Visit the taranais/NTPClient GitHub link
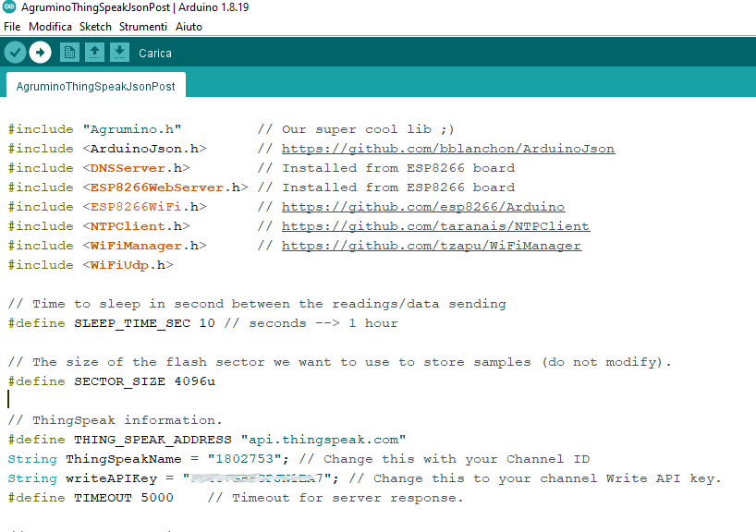Screen dimensions: 756x532 click(x=435, y=226)
